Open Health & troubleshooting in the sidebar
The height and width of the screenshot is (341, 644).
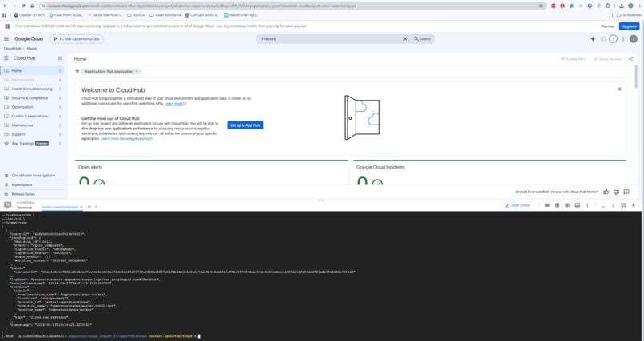point(32,89)
